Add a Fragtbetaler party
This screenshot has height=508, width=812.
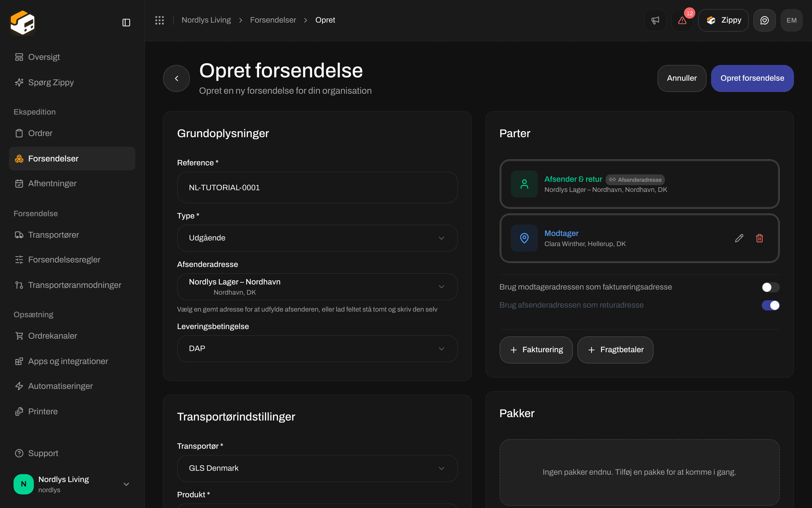615,350
